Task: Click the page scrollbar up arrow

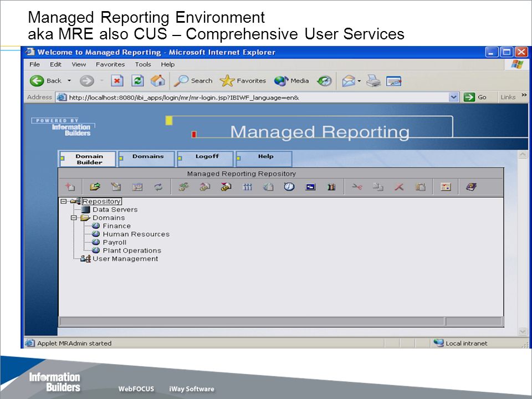Action: [523, 155]
